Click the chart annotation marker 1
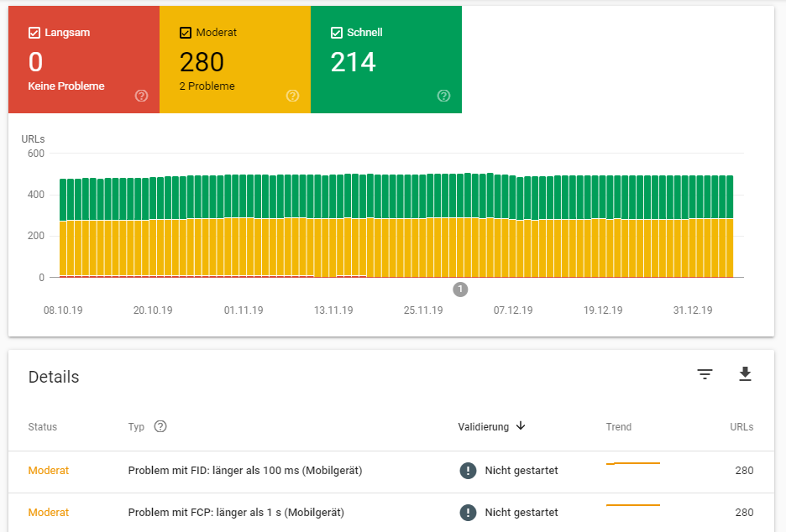Screen dimensions: 786x532 (x=460, y=289)
